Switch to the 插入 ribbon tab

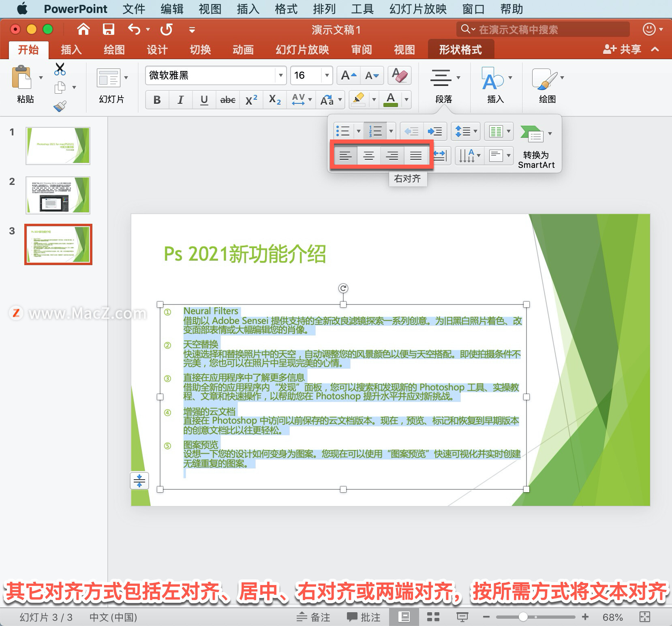(71, 50)
